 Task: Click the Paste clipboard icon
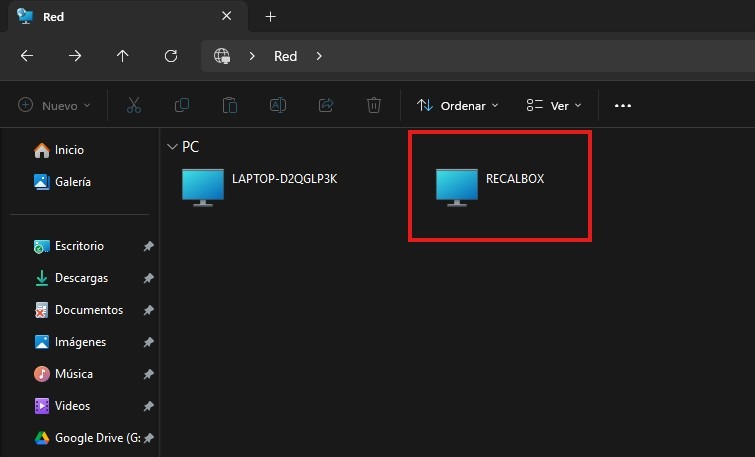click(x=230, y=105)
